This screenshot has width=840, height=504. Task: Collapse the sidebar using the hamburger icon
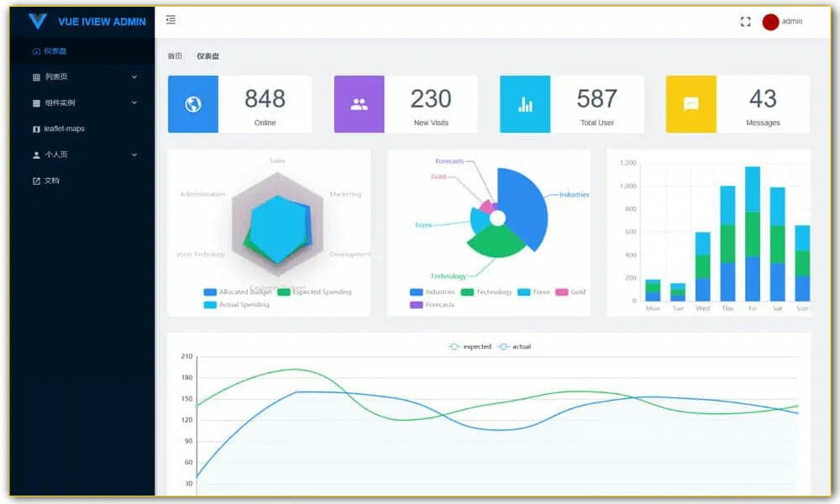click(171, 20)
